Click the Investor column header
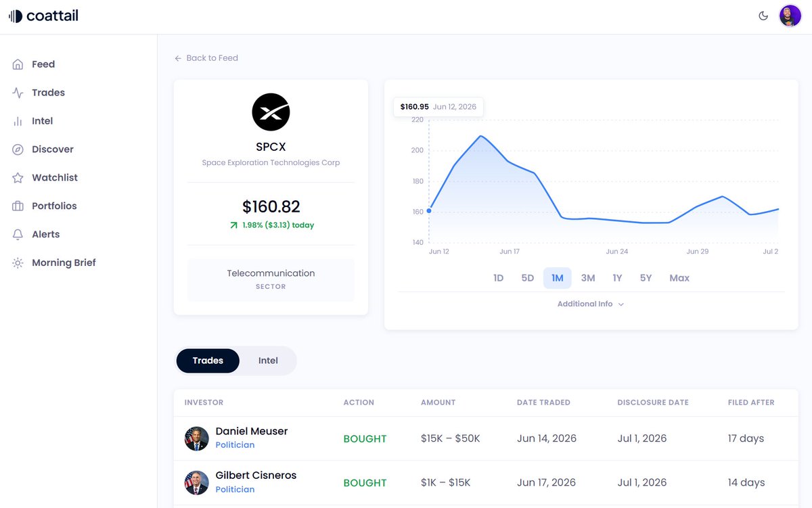The height and width of the screenshot is (508, 812). click(x=204, y=402)
